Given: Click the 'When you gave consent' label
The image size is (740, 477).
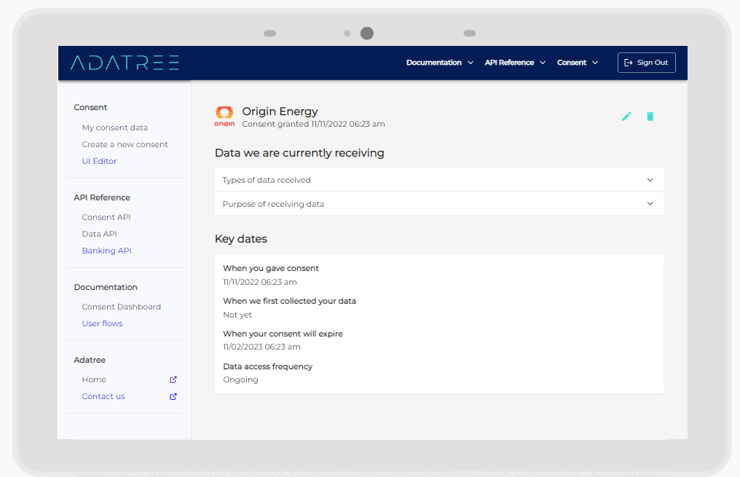Looking at the screenshot, I should click(271, 268).
